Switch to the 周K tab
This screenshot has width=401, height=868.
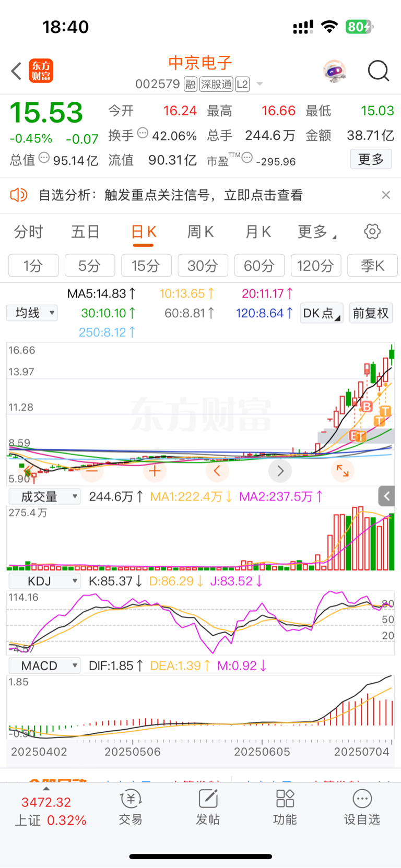click(x=200, y=232)
